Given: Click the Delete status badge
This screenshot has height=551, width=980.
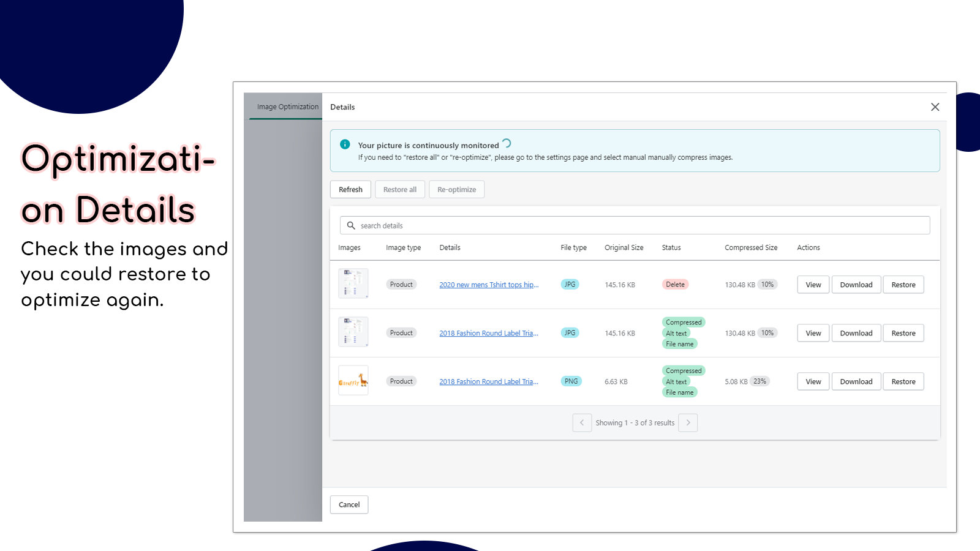Looking at the screenshot, I should (675, 285).
